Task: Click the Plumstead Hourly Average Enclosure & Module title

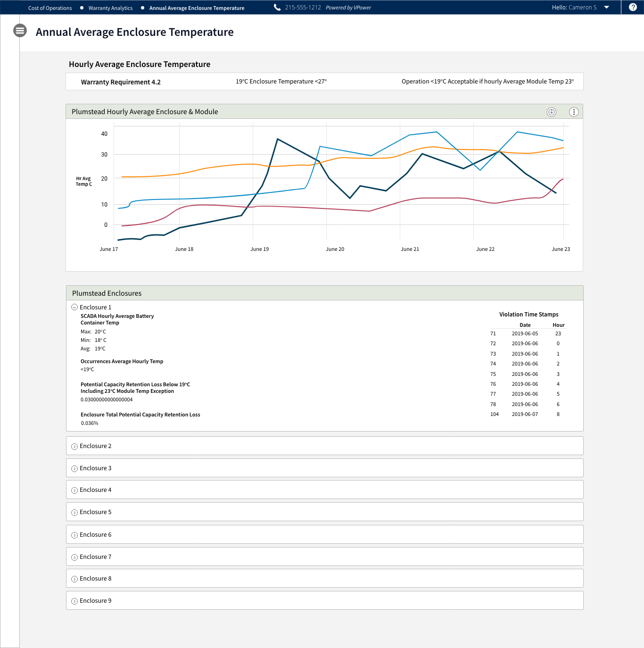Action: tap(145, 112)
